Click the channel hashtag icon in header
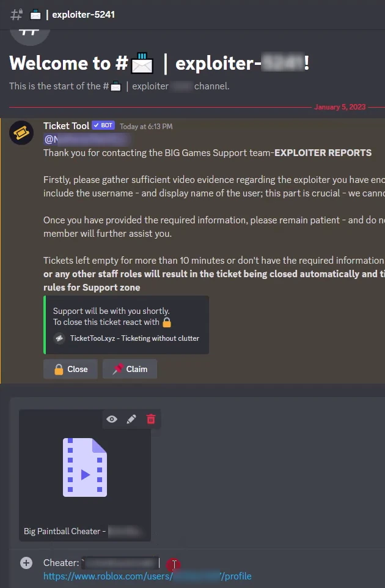This screenshot has height=588, width=385. coord(16,15)
